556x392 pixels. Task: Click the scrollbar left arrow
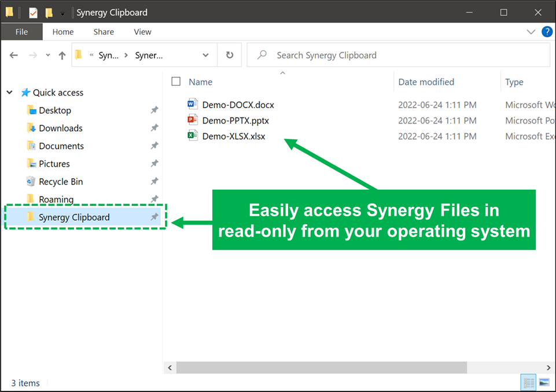170,368
